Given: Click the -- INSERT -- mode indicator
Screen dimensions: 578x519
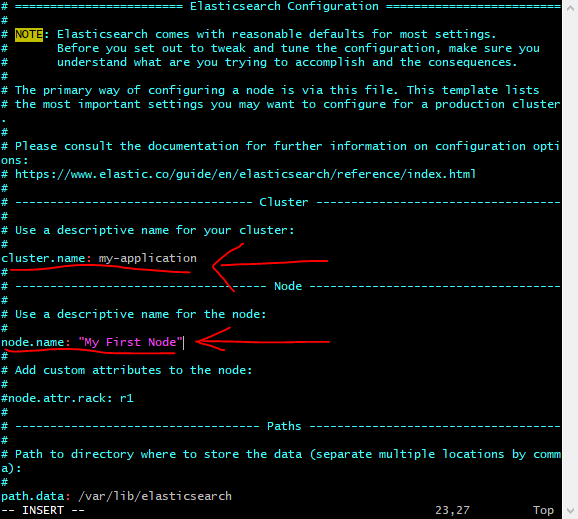Looking at the screenshot, I should (x=43, y=510).
